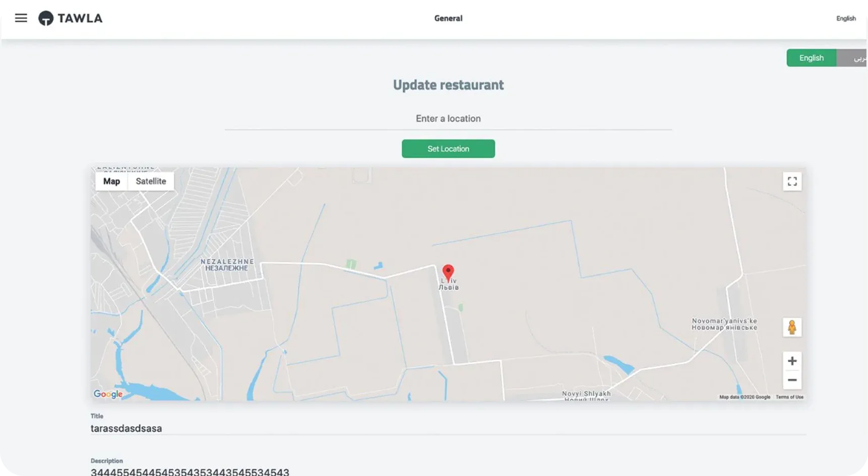Click the Street View pegman icon
The width and height of the screenshot is (868, 476).
792,327
